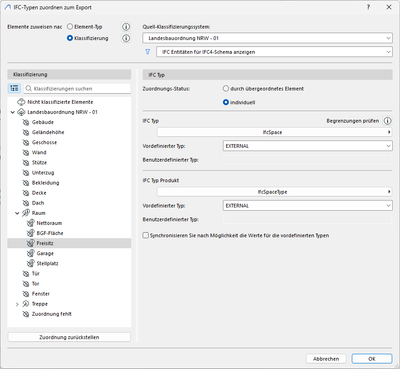Select the Element-Typ radio button
The height and width of the screenshot is (369, 400).
point(70,27)
